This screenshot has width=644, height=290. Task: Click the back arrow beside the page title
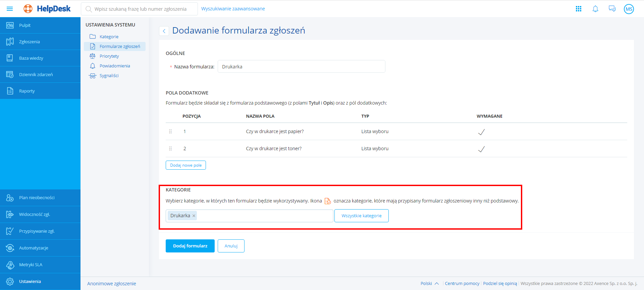164,31
